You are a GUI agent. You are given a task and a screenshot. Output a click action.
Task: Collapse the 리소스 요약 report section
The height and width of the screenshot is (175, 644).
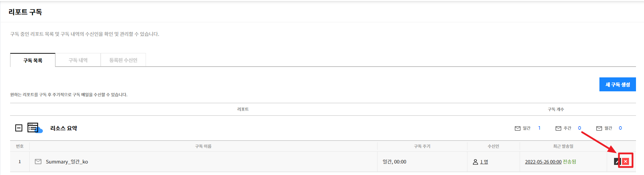point(19,128)
